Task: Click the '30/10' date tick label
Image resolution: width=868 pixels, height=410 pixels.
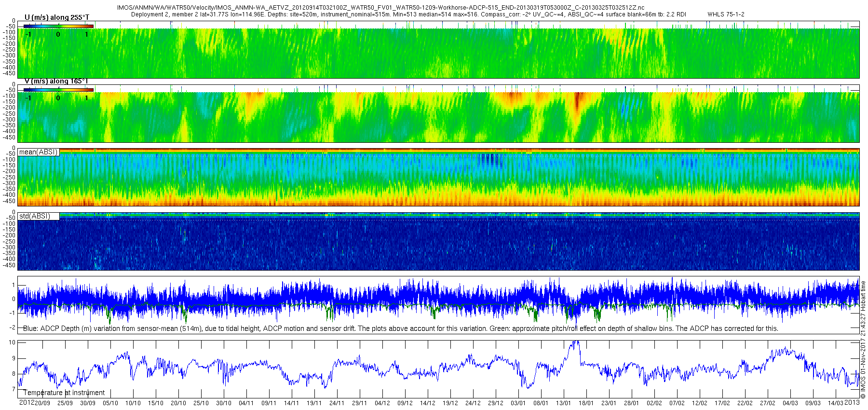Action: tap(224, 403)
